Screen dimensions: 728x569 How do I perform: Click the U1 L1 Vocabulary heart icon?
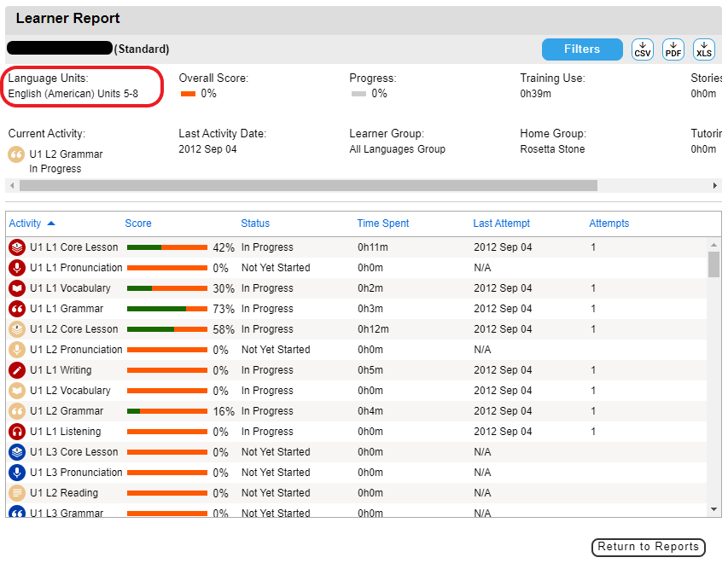click(18, 287)
